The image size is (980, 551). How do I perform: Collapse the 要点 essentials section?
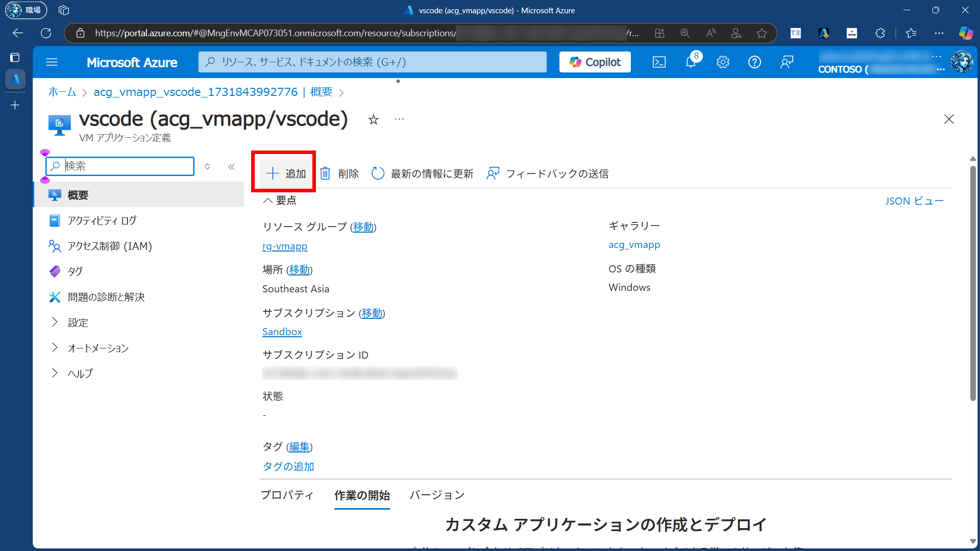point(279,201)
